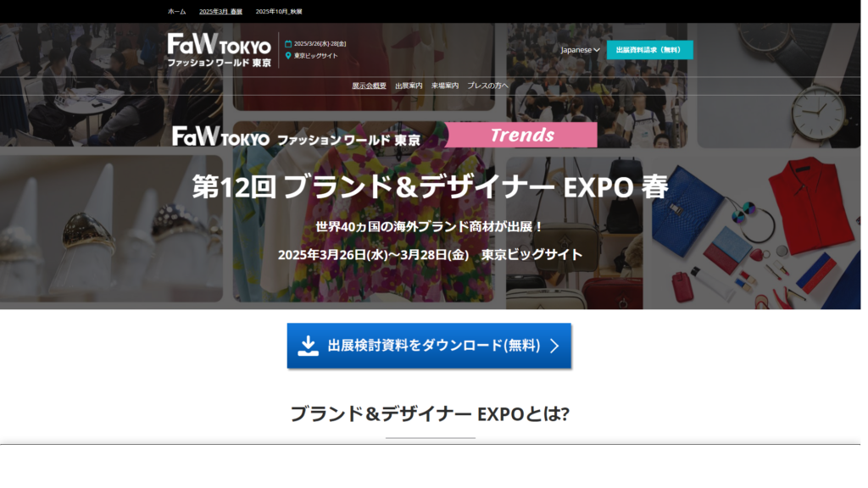Screen dimensions: 868x488
Task: Open the 出展案内 menu
Action: (x=409, y=86)
